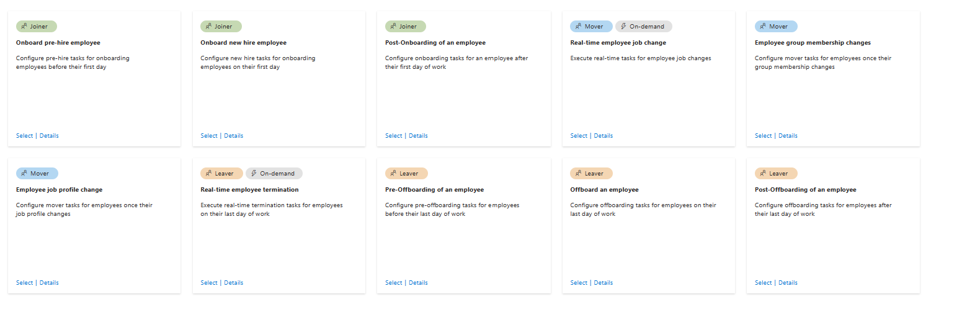Screen dimensions: 980x330
Task: Click the Mover icon on Employee job profile change card
Action: [x=24, y=174]
